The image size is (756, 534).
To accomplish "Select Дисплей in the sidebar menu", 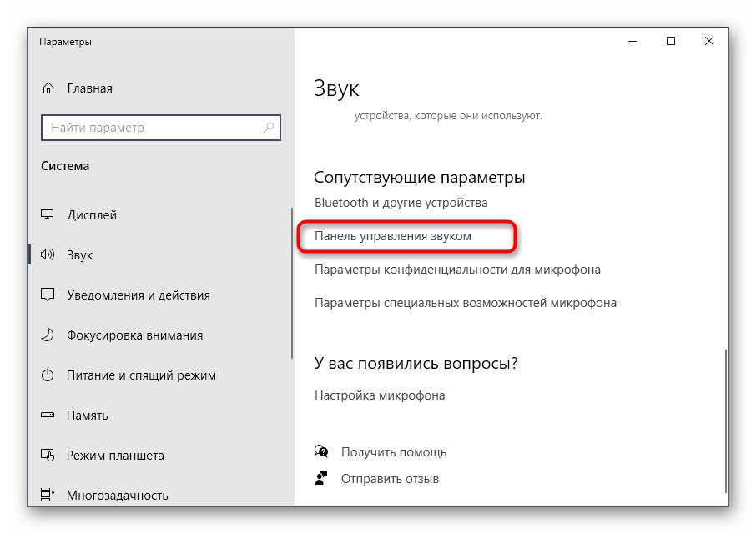I will click(x=92, y=215).
